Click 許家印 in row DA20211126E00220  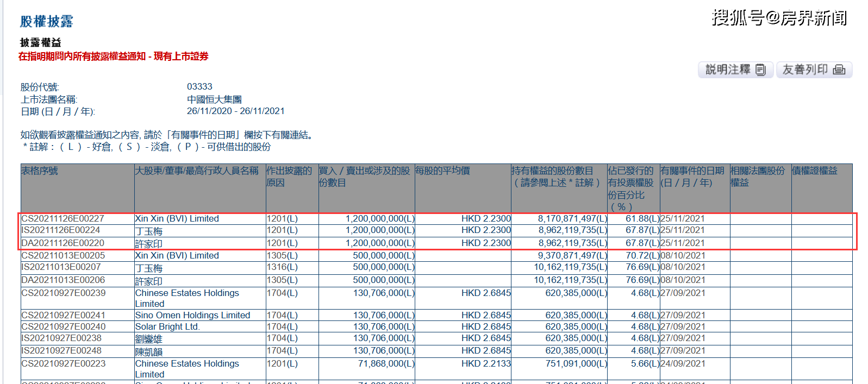tap(149, 244)
